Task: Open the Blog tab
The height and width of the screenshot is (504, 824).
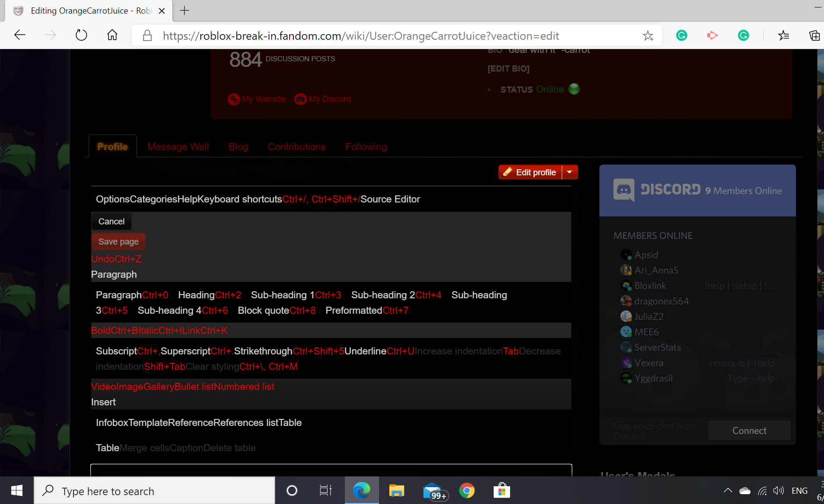Action: [x=238, y=147]
